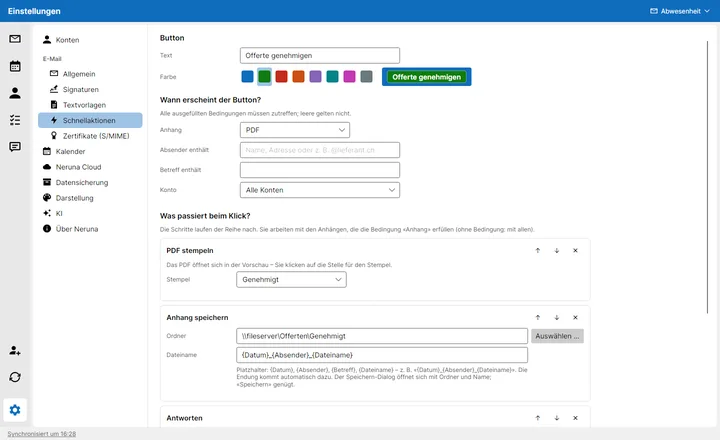Choose the gray button color

click(366, 77)
